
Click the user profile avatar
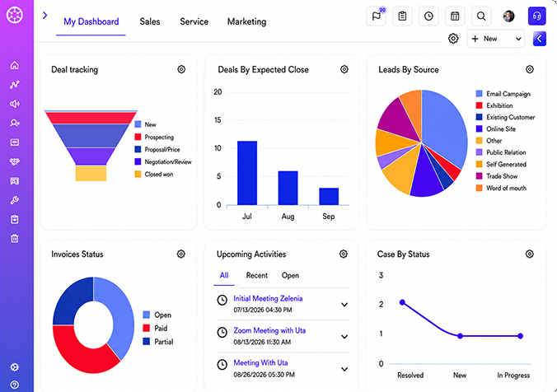[508, 16]
